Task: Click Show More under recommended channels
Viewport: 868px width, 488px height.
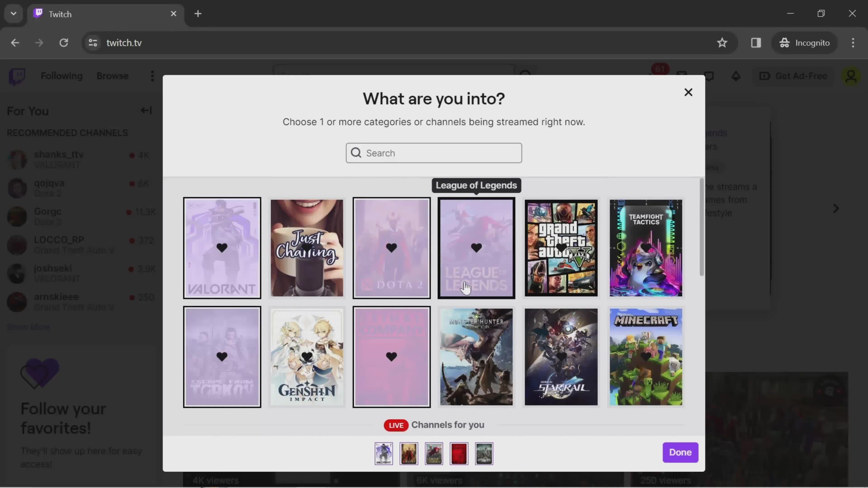Action: click(28, 327)
